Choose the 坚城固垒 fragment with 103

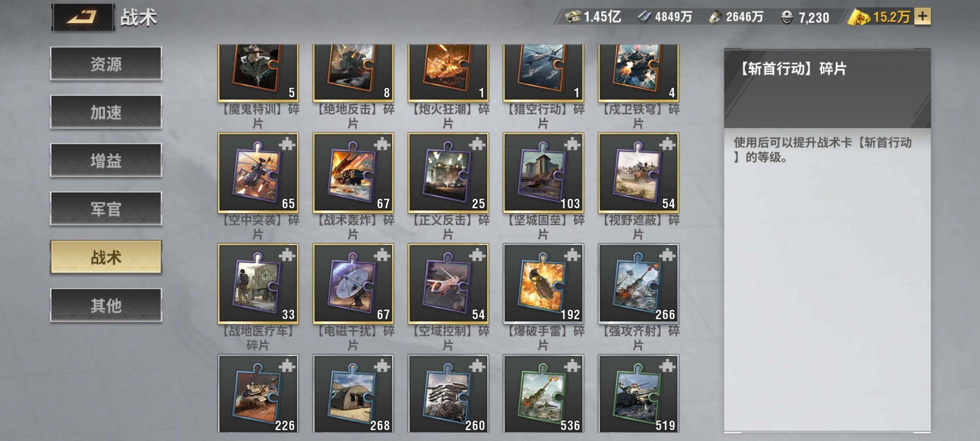click(x=543, y=173)
